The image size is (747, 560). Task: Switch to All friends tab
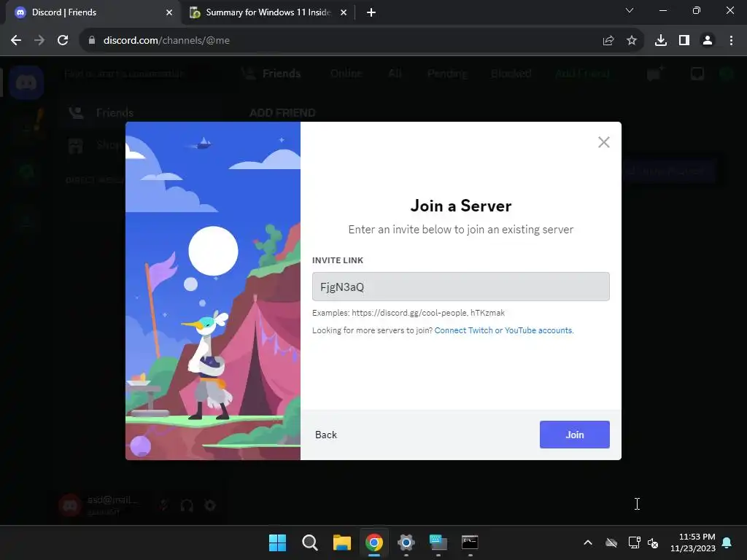(x=395, y=74)
